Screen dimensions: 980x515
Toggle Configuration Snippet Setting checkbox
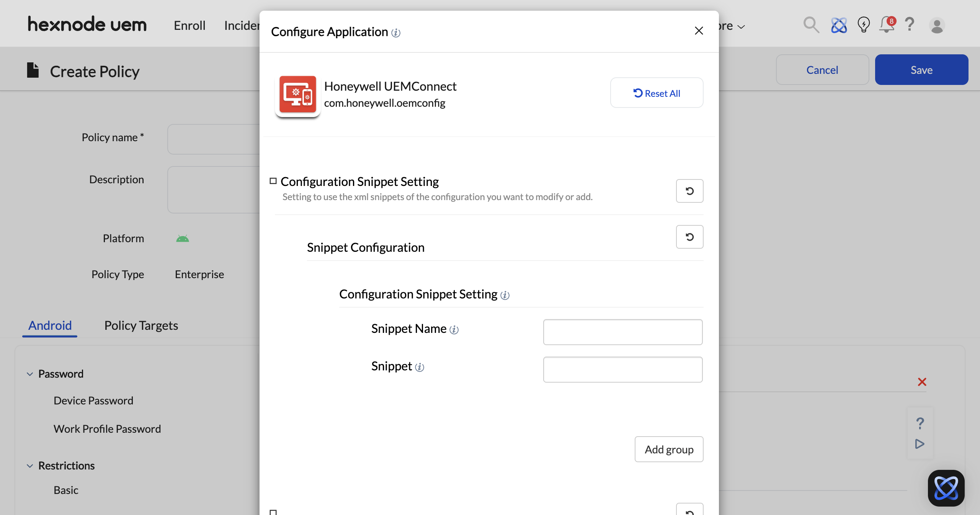coord(273,181)
